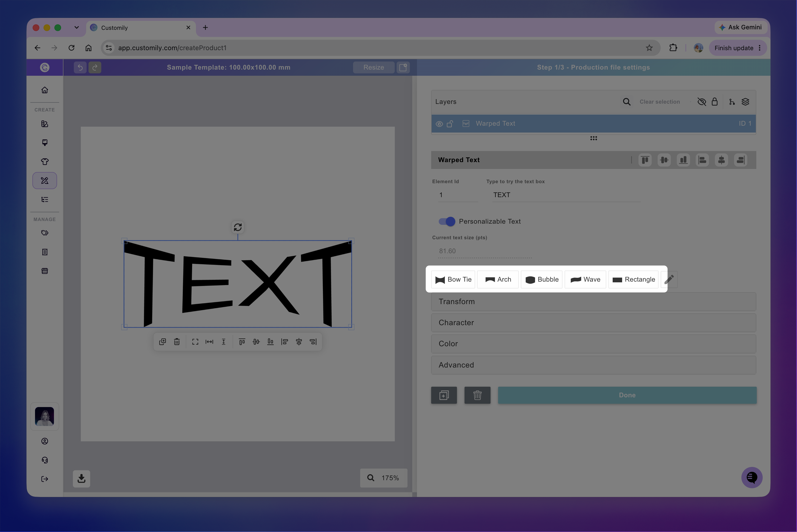Toggle lock-all padlock in Layers header

(x=715, y=102)
